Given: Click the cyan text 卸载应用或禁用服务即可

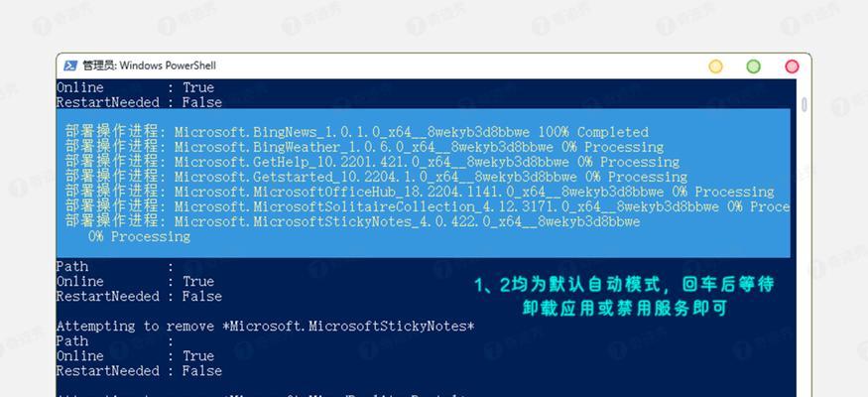Looking at the screenshot, I should [624, 309].
